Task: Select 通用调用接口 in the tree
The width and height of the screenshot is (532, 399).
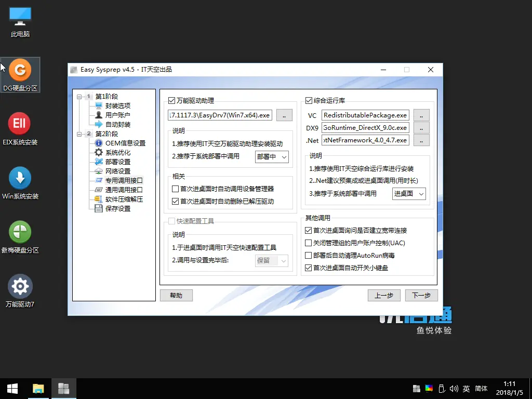Action: (124, 190)
